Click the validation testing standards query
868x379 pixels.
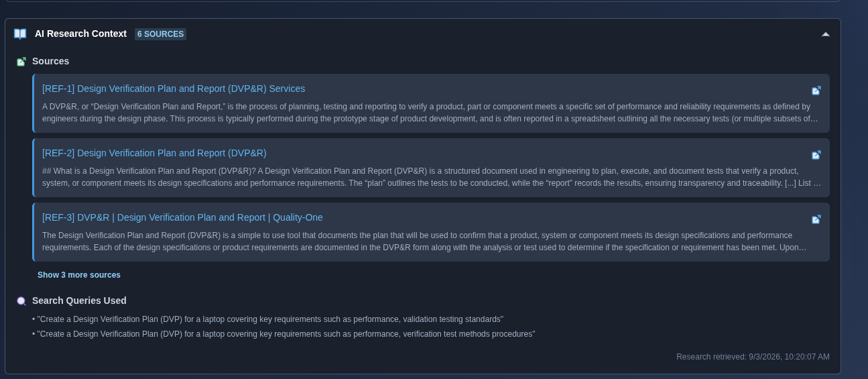[268, 319]
